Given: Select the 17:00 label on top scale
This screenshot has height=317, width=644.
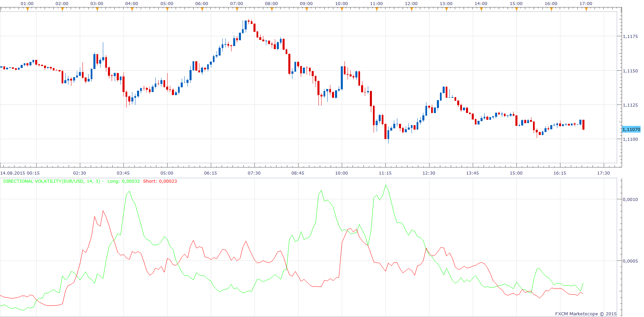Looking at the screenshot, I should (x=586, y=4).
